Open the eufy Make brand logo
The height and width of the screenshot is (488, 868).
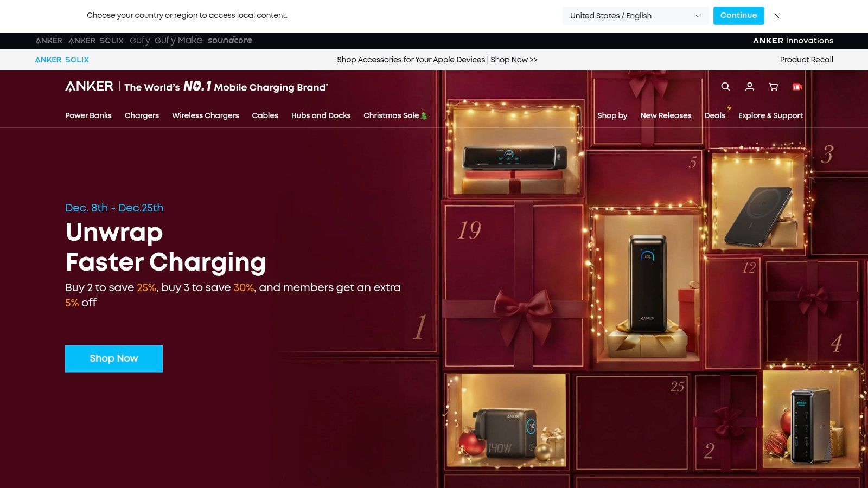click(178, 41)
